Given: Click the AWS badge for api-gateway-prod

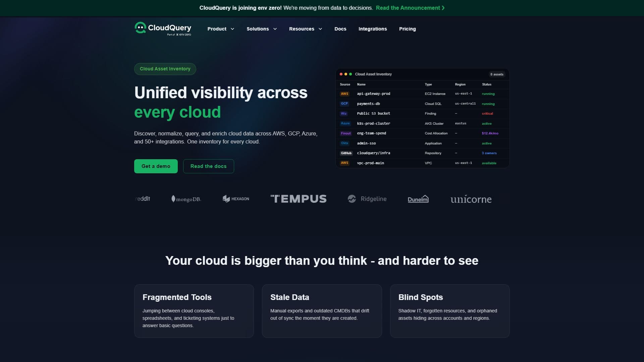Looking at the screenshot, I should (344, 94).
